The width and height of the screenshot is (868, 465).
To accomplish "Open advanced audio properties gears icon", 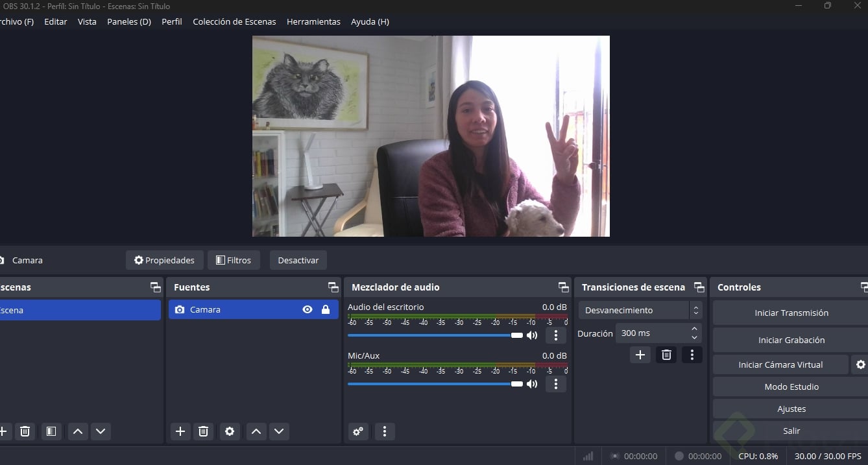I will pyautogui.click(x=358, y=431).
